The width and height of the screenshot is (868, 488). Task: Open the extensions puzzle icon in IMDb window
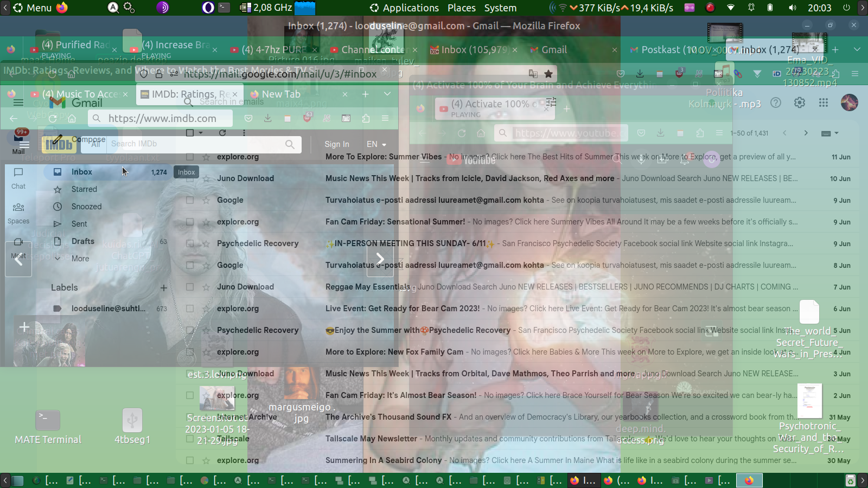[366, 118]
